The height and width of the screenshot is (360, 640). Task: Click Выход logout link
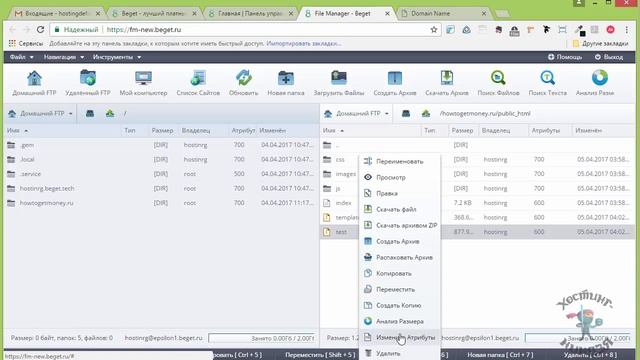609,57
